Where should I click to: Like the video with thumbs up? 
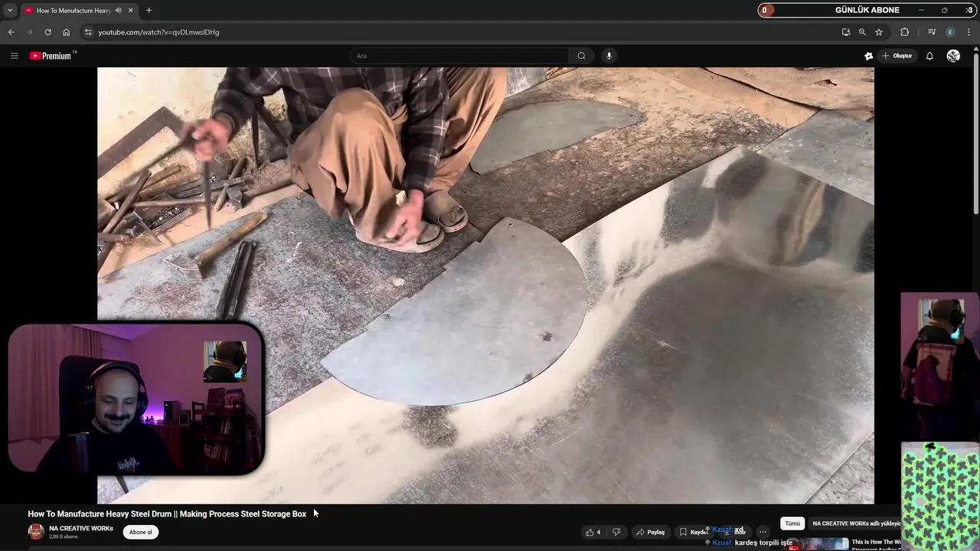coord(593,532)
